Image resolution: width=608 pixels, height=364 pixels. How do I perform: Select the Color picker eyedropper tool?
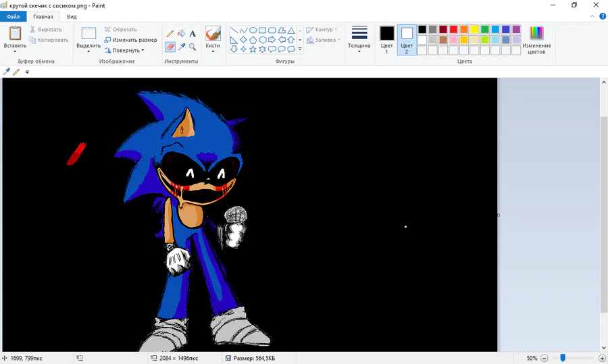pos(181,47)
